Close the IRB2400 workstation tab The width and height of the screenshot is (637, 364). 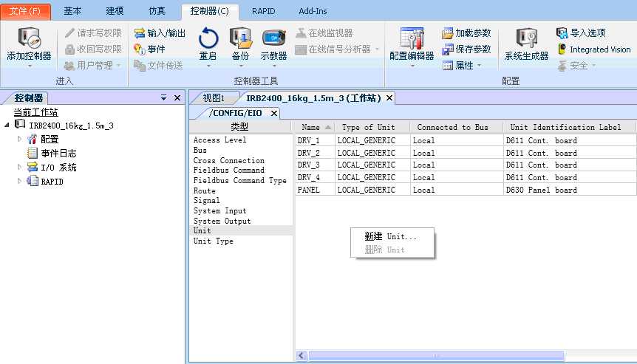pos(389,97)
